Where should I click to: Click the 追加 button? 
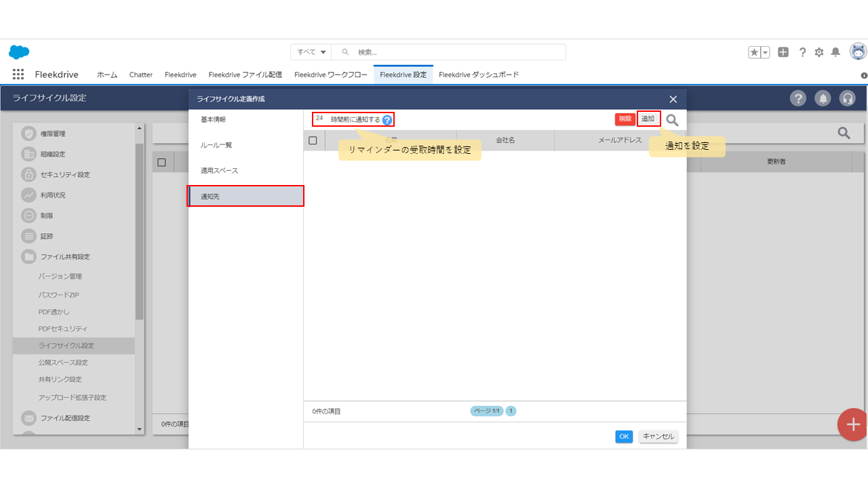click(648, 119)
